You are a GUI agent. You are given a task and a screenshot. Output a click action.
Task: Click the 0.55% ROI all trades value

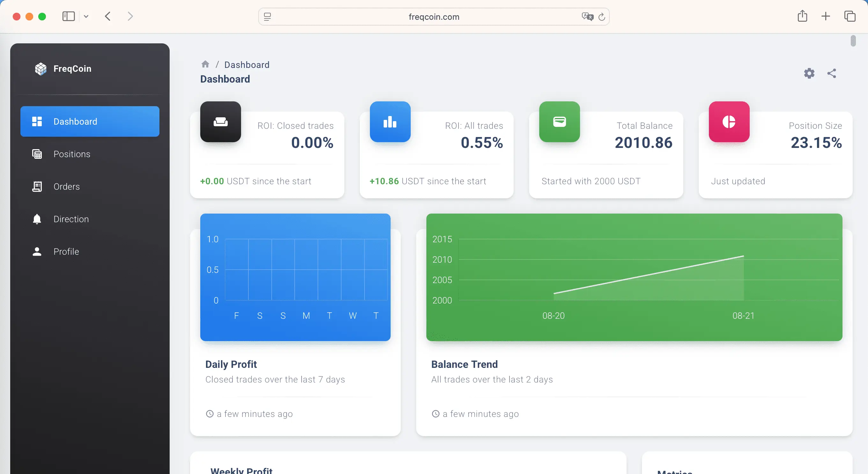pos(482,142)
